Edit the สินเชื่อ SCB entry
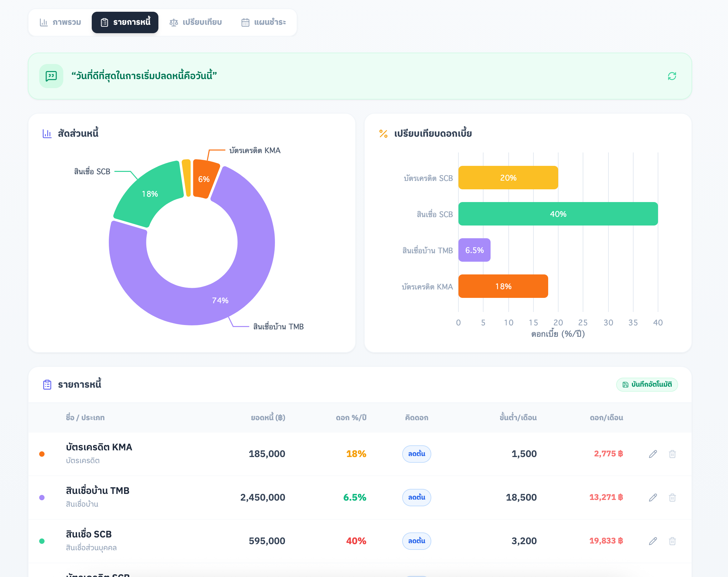 pos(653,541)
